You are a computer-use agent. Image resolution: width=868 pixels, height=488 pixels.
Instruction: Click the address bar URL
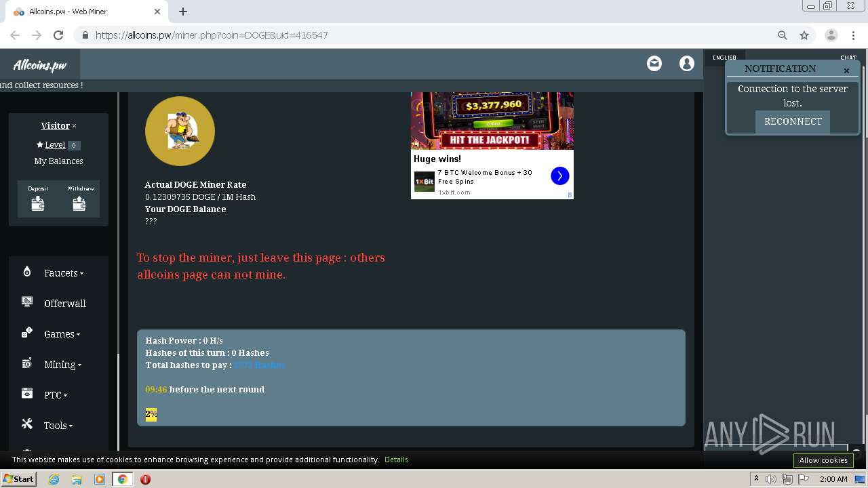pos(212,35)
